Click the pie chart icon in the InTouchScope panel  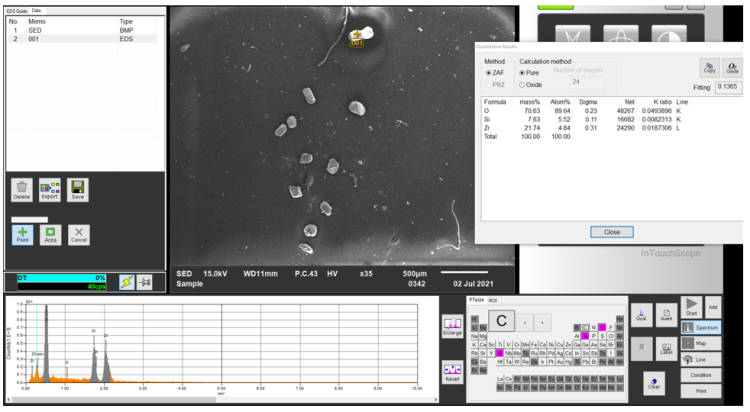tap(669, 35)
